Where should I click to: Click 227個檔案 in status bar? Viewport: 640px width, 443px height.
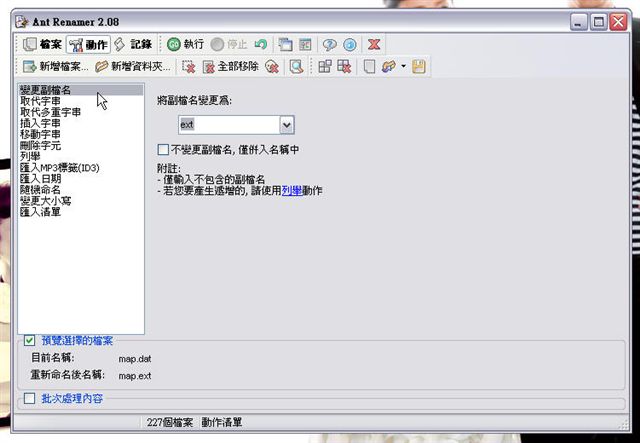coord(170,422)
